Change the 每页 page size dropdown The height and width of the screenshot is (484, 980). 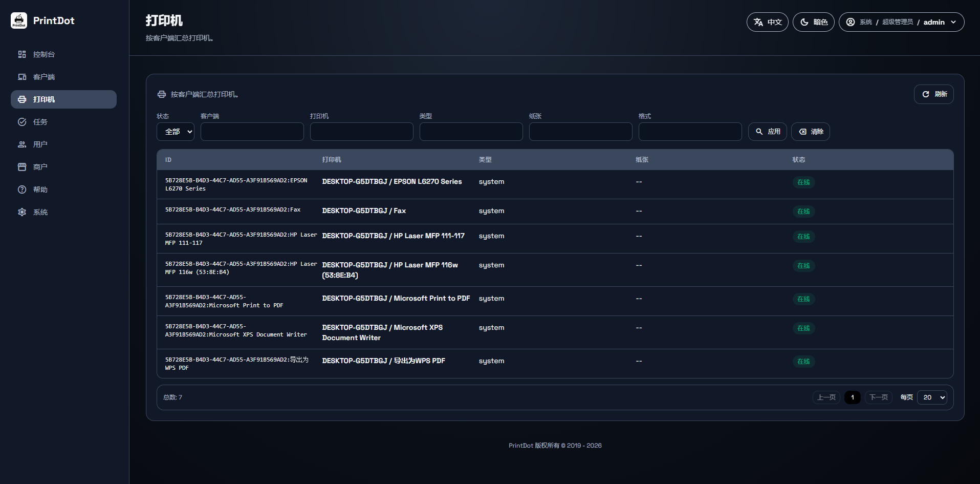point(931,397)
